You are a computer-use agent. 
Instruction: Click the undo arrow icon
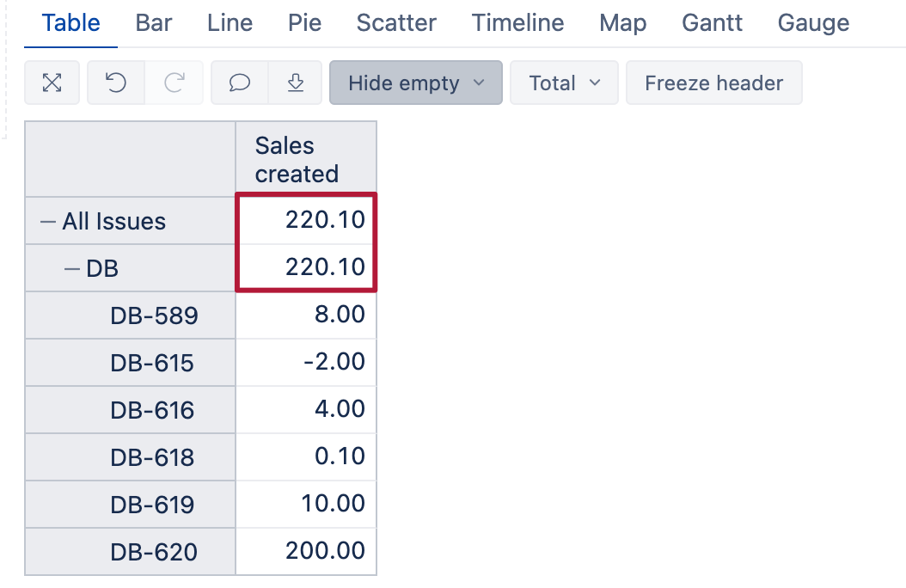click(116, 83)
